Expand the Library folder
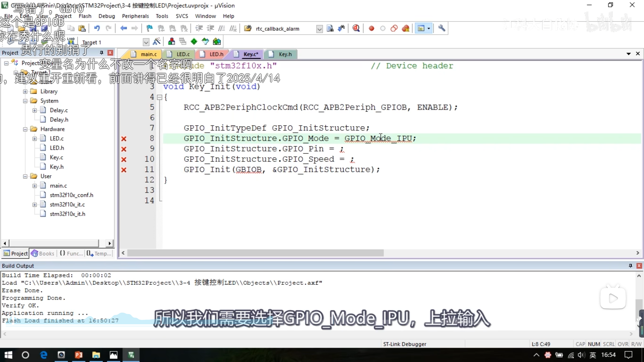The height and width of the screenshot is (362, 644). [25, 92]
